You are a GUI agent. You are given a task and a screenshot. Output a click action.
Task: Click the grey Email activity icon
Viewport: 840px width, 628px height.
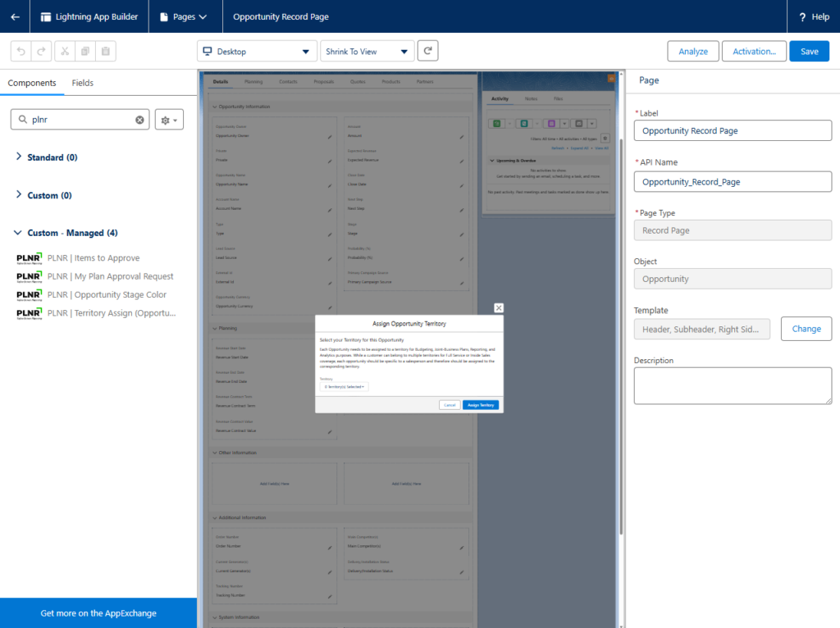(578, 124)
